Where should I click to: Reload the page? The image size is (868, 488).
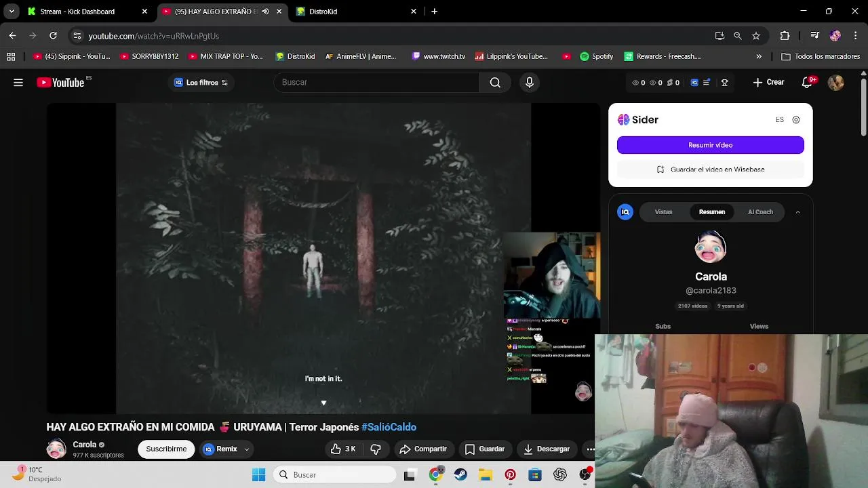53,36
